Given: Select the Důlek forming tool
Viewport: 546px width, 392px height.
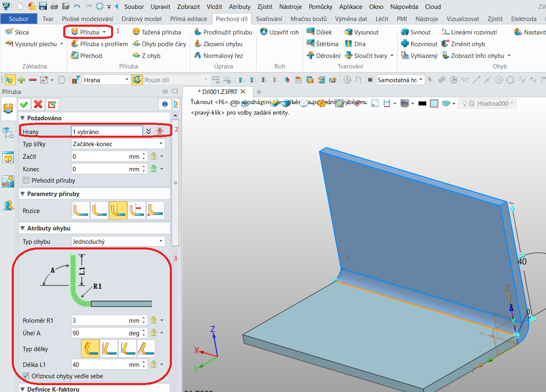Looking at the screenshot, I should [319, 32].
